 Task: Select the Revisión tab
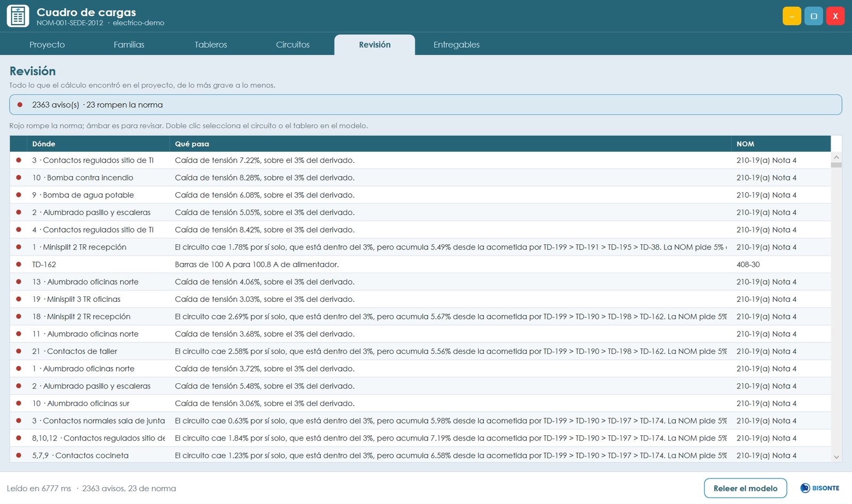pyautogui.click(x=375, y=45)
